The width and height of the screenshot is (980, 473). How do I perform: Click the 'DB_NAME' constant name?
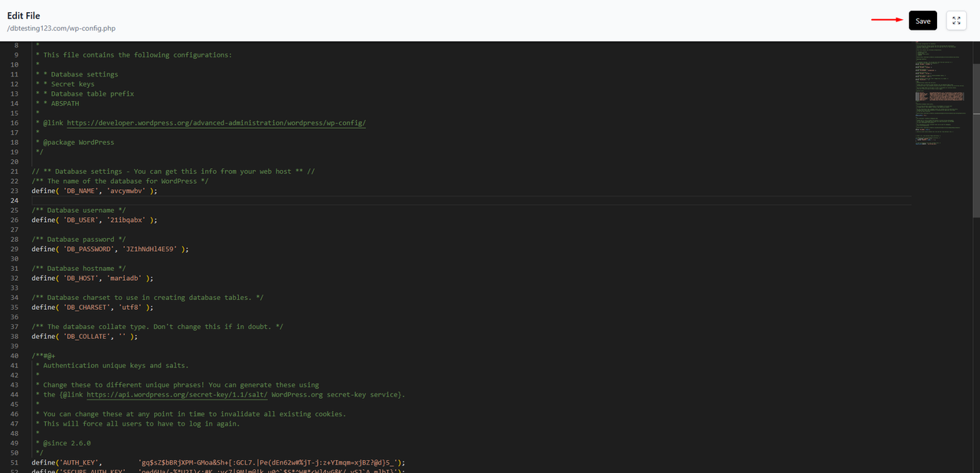(x=80, y=191)
